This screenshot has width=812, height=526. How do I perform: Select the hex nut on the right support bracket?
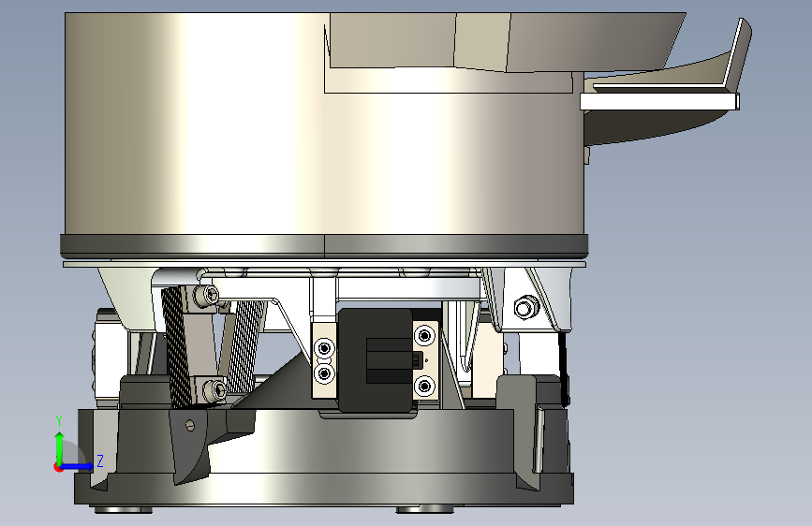[525, 308]
